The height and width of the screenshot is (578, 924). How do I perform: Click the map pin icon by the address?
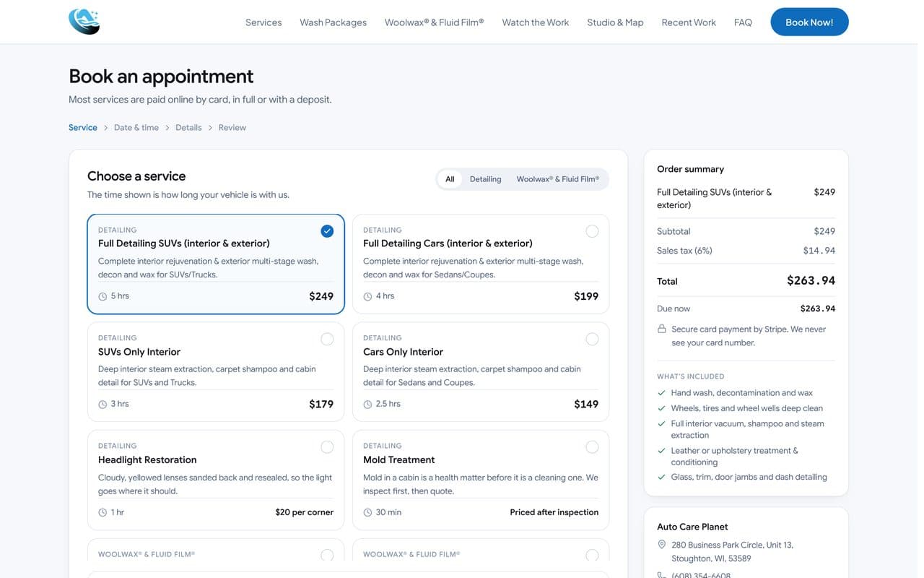click(662, 544)
